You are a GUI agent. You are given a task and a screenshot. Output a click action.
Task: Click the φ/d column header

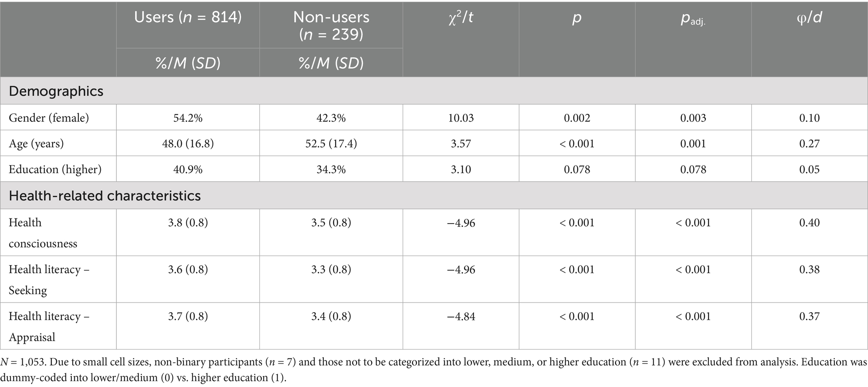point(809,17)
